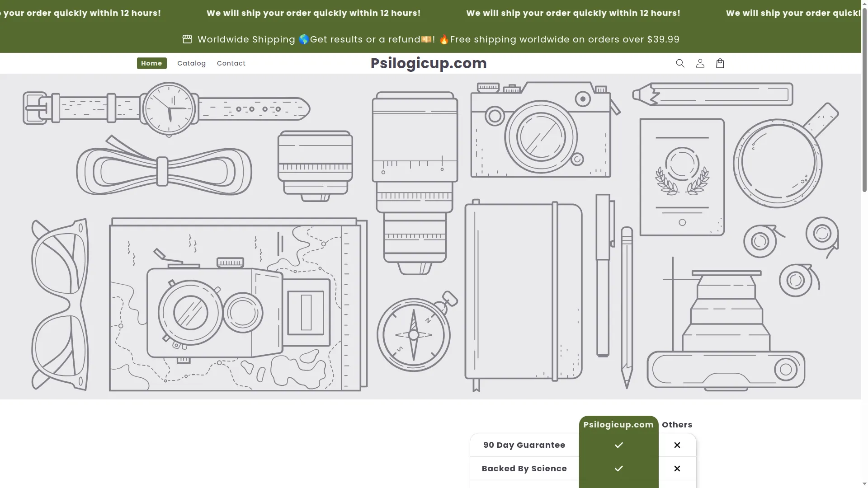Open the search magnifier icon
This screenshot has height=488, width=868.
click(680, 63)
